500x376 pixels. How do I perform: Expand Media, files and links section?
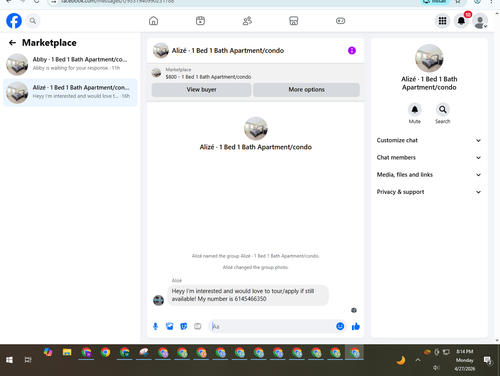(x=429, y=175)
